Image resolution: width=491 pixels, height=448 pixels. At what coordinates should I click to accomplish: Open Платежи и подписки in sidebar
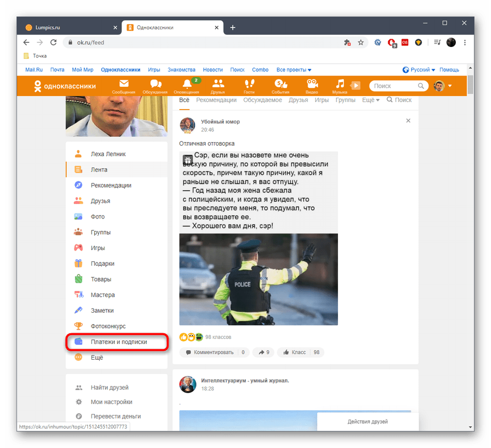[x=116, y=342]
